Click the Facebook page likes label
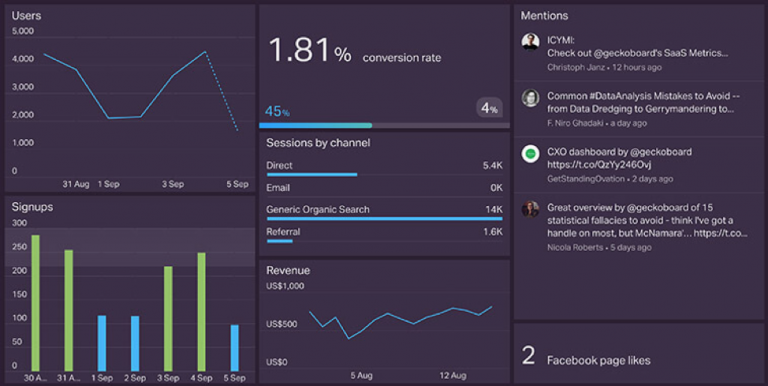This screenshot has height=386, width=768. point(599,361)
